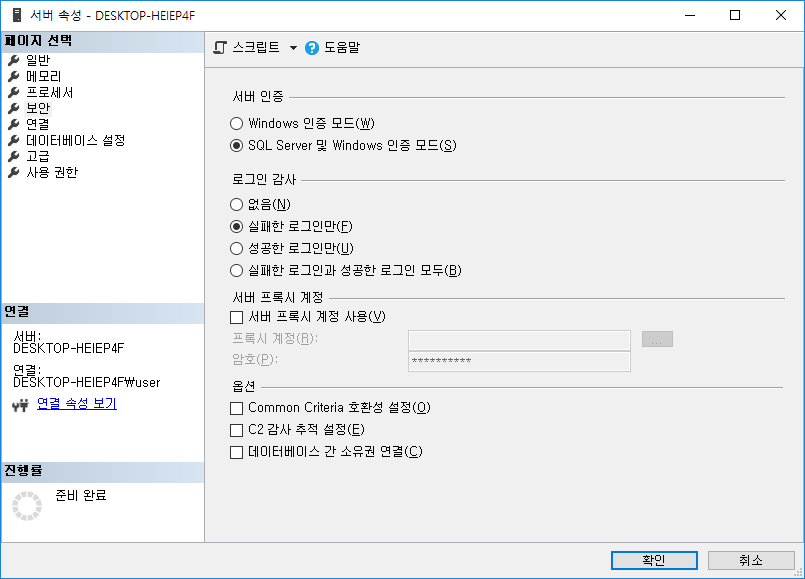
Task: Click the wrench icon beside 보안
Action: (x=13, y=108)
